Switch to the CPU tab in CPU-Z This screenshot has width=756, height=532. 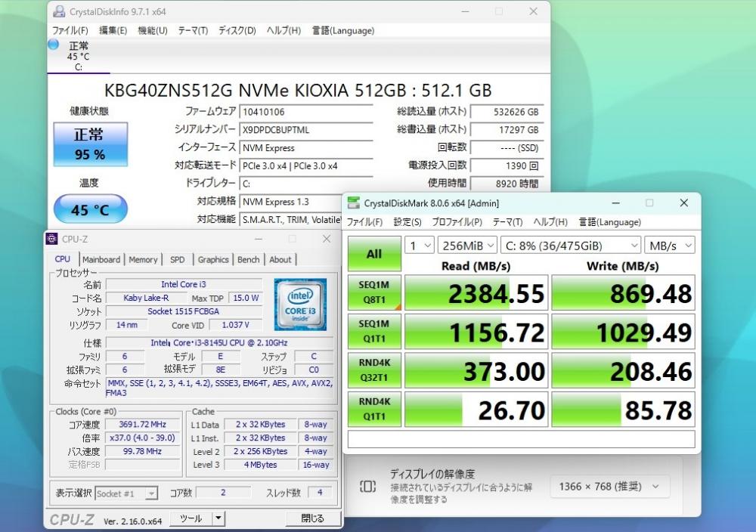tap(63, 258)
